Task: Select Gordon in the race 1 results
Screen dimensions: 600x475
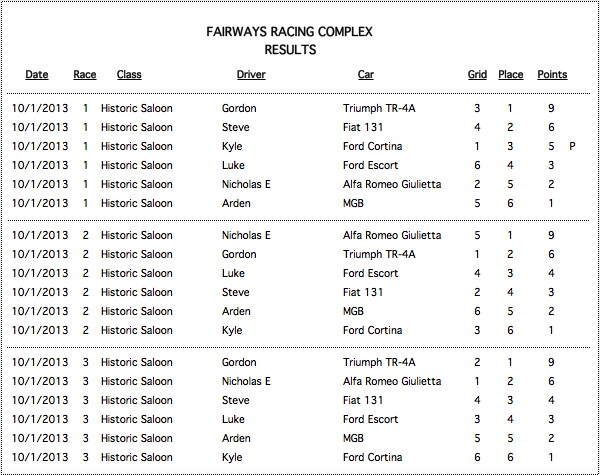Action: (239, 108)
